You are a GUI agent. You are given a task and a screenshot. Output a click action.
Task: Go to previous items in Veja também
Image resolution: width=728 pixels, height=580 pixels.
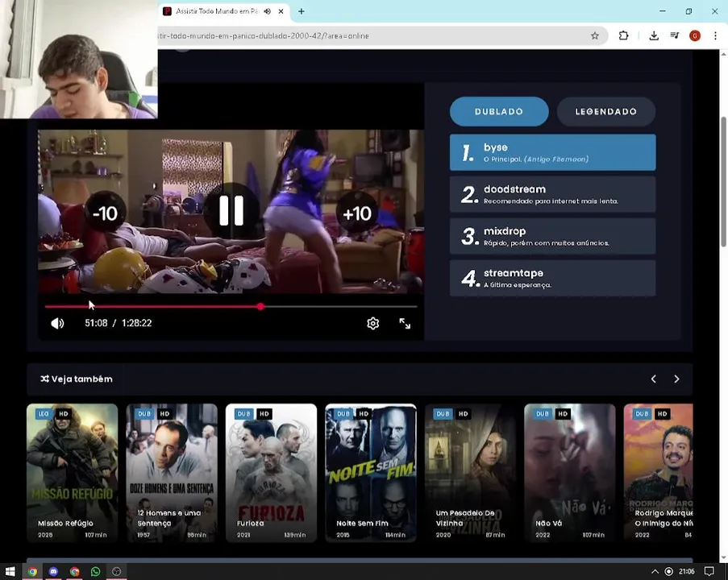click(x=653, y=379)
